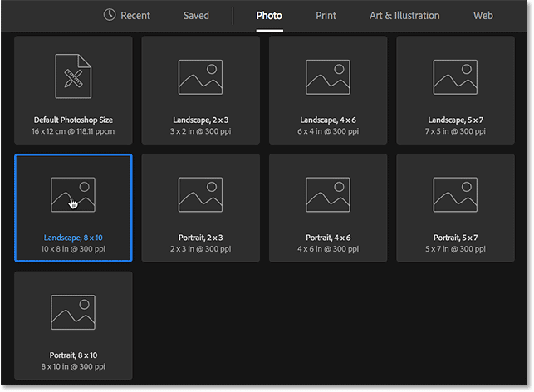Switch to the Print tab
Screen dimensions: 534x392
tap(326, 15)
